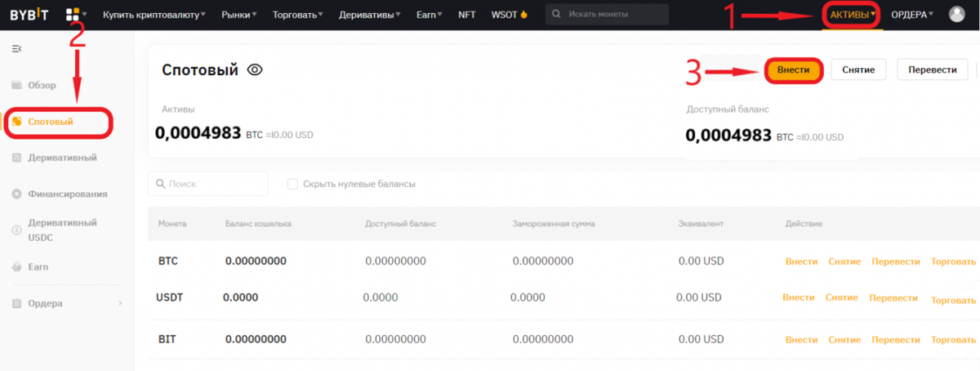Click Торговать link in USDT row

coord(954,300)
